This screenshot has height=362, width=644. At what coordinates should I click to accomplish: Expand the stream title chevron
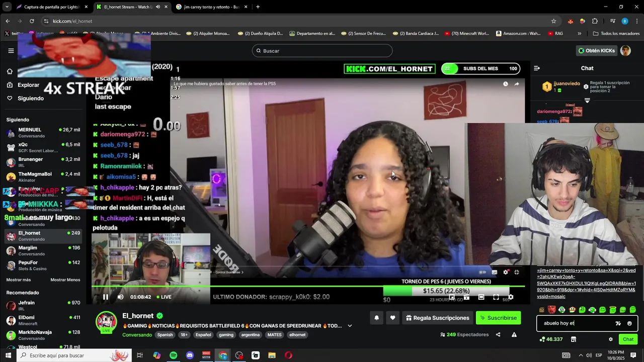350,326
